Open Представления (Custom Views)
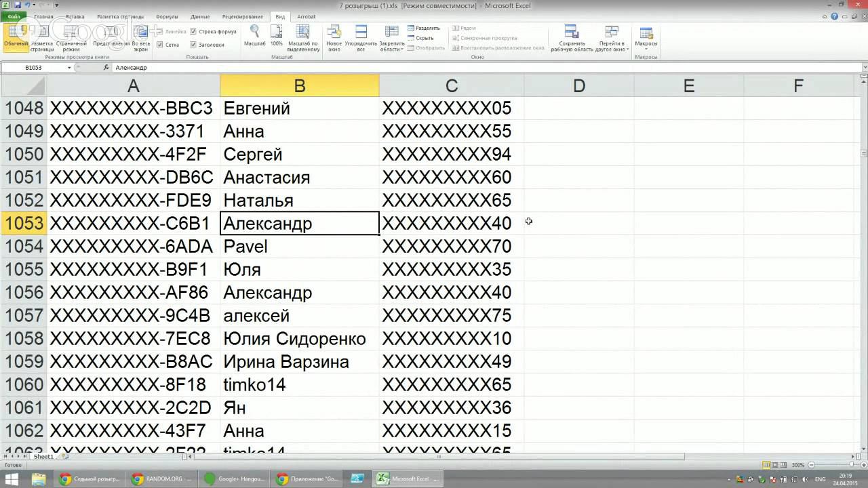Image resolution: width=868 pixels, height=488 pixels. (111, 38)
